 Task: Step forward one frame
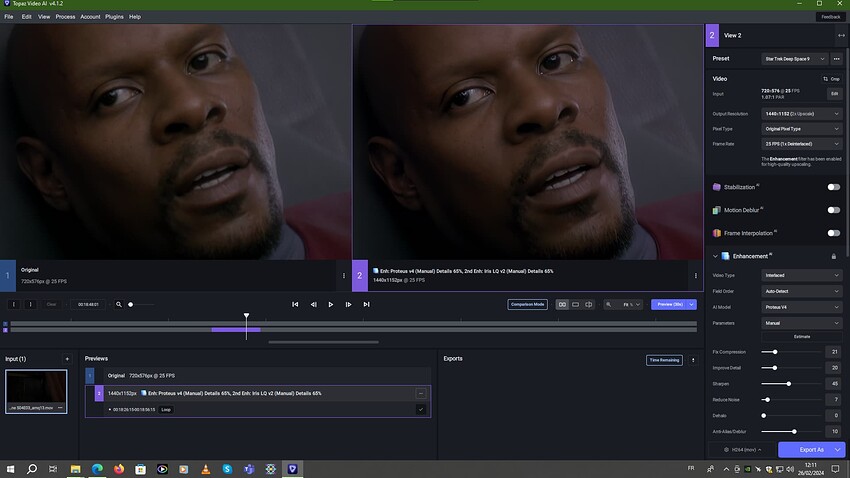point(349,305)
